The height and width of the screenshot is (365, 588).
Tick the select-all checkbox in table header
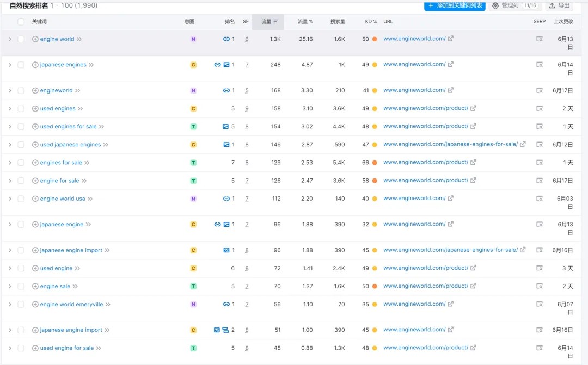tap(21, 22)
